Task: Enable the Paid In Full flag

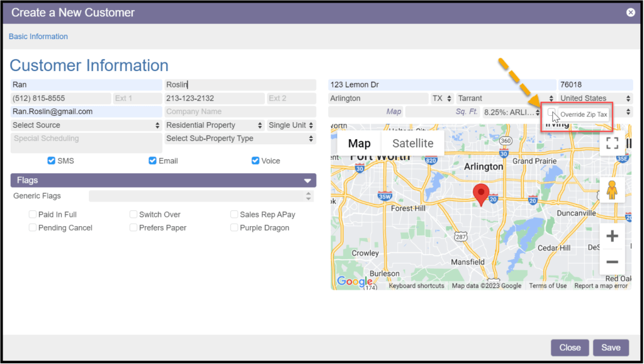Action: click(x=33, y=215)
